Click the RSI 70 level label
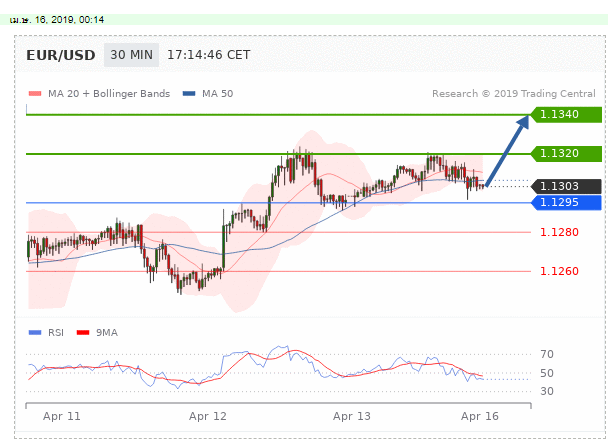608x444 pixels. (x=547, y=354)
